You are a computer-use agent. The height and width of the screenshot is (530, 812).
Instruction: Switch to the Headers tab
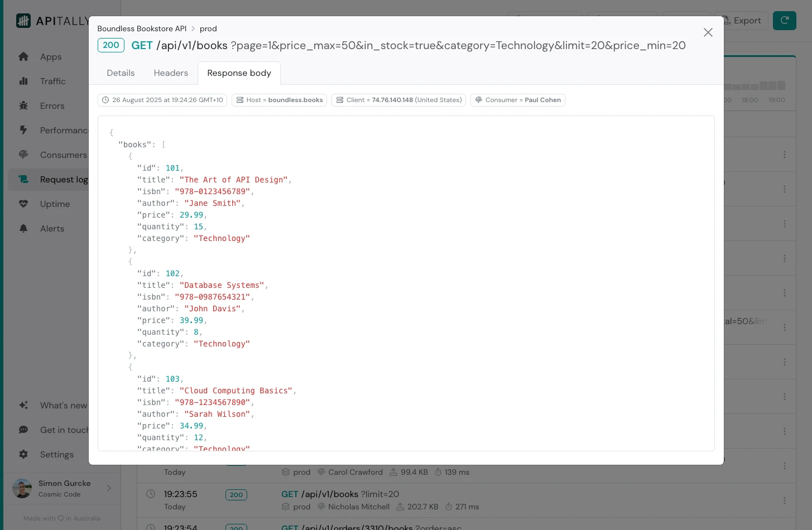tap(171, 73)
